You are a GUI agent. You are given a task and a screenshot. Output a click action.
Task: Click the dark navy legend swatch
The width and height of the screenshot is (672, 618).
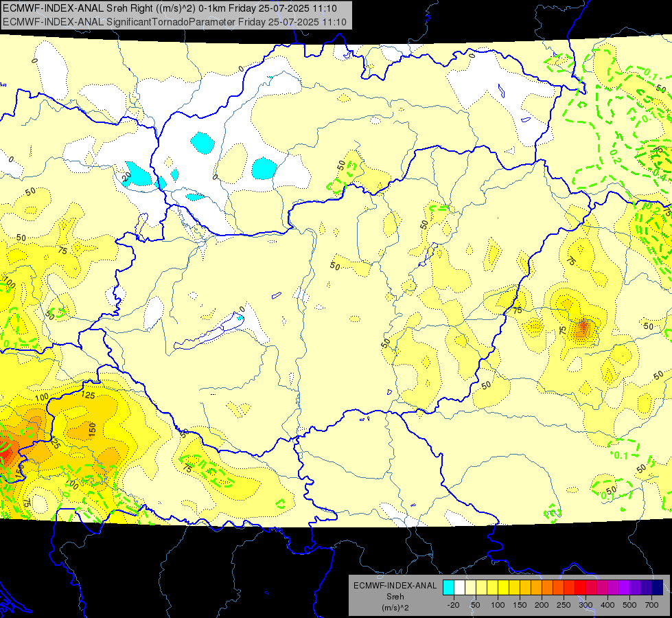coord(657,588)
